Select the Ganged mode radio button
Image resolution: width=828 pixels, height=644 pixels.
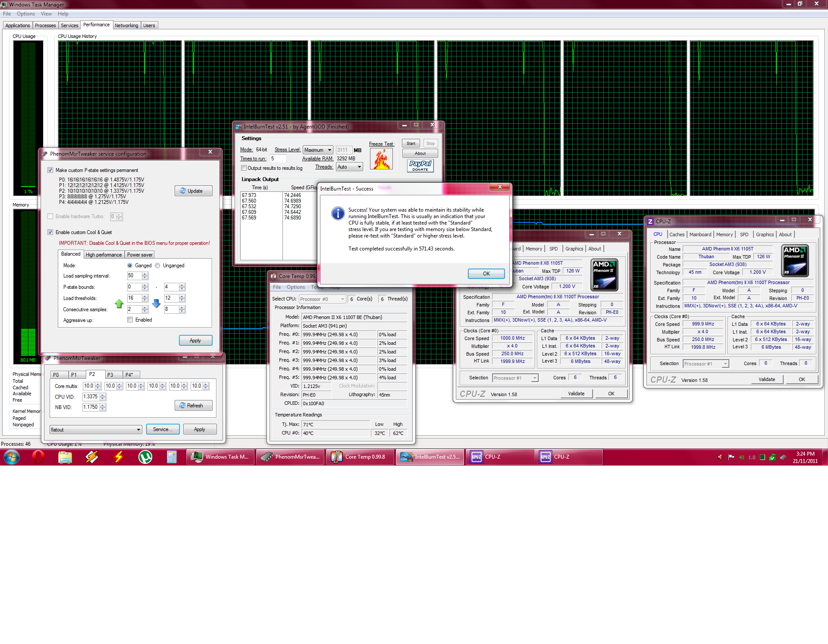[130, 266]
